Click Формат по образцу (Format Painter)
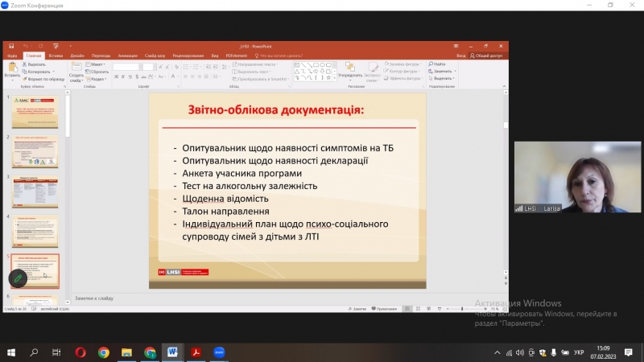Image resolution: width=644 pixels, height=362 pixels. [x=43, y=79]
